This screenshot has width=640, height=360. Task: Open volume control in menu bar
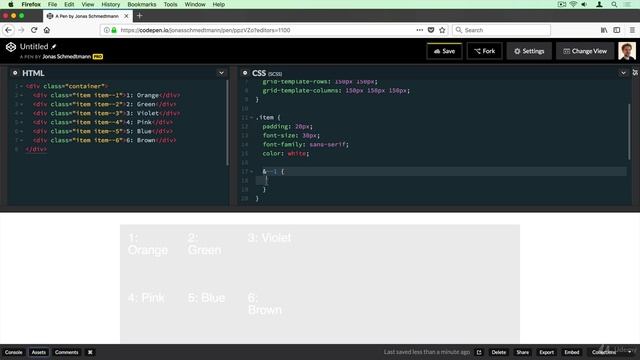point(584,4)
